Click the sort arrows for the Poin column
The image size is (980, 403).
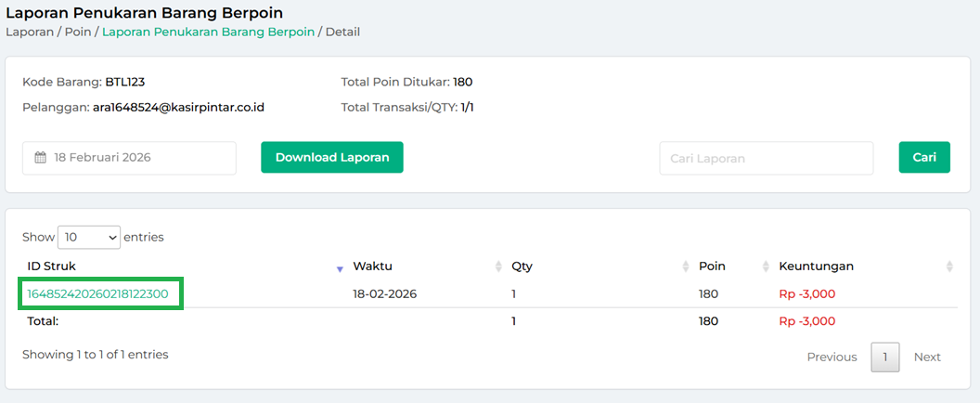[x=767, y=266]
